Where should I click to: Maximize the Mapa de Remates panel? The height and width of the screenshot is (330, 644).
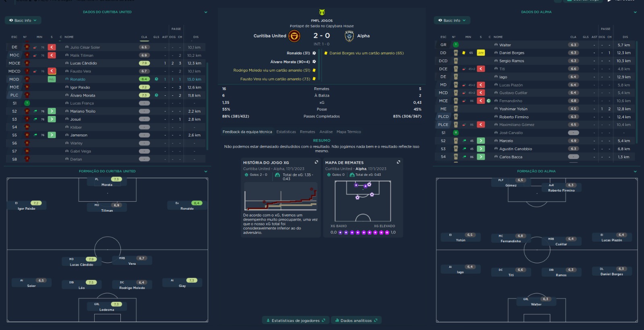398,162
